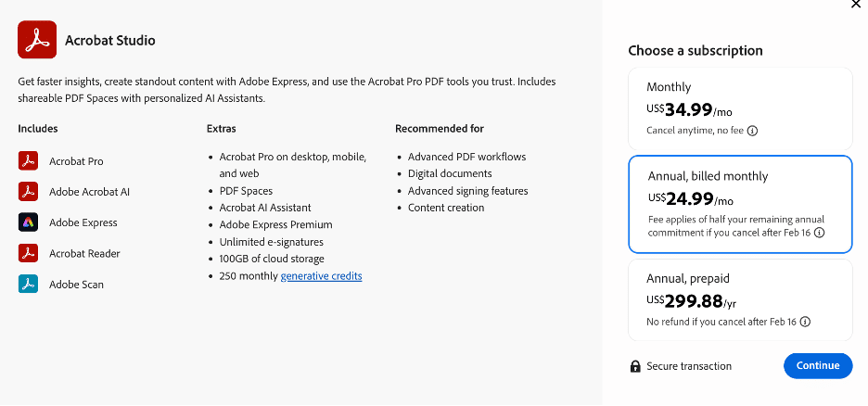This screenshot has height=406, width=868.
Task: Click the Continue button
Action: 818,365
